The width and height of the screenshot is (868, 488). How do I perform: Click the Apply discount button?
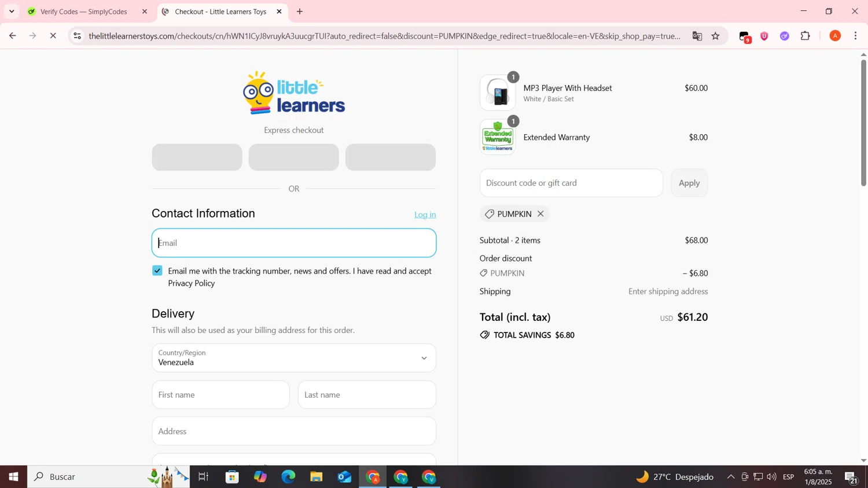tap(689, 183)
